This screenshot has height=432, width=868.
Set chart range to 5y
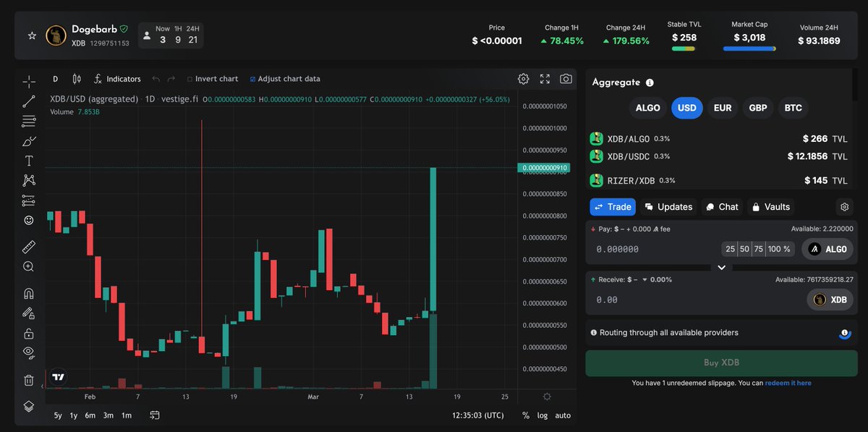pyautogui.click(x=58, y=415)
